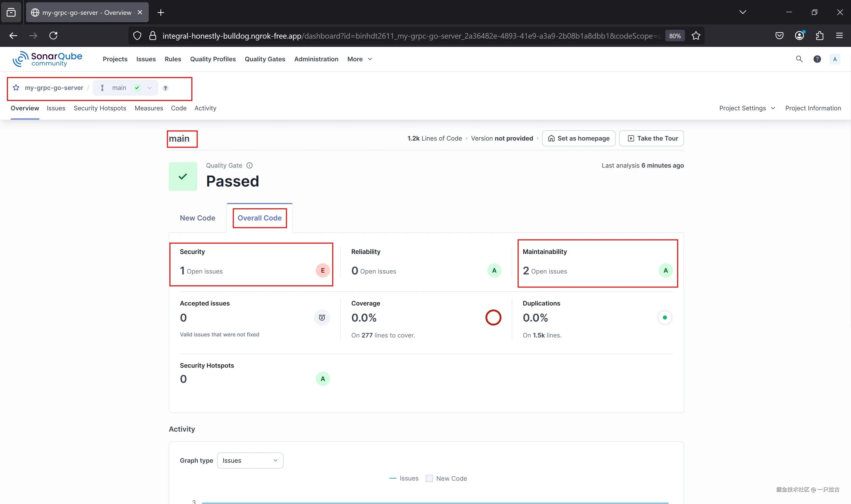Click the Quality Gate info icon
Viewport: 851px width, 504px height.
(249, 165)
